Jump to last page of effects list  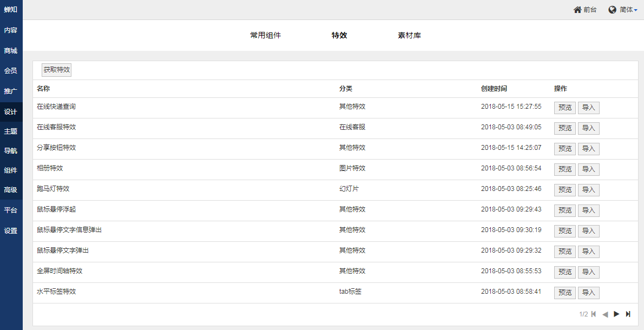[628, 314]
